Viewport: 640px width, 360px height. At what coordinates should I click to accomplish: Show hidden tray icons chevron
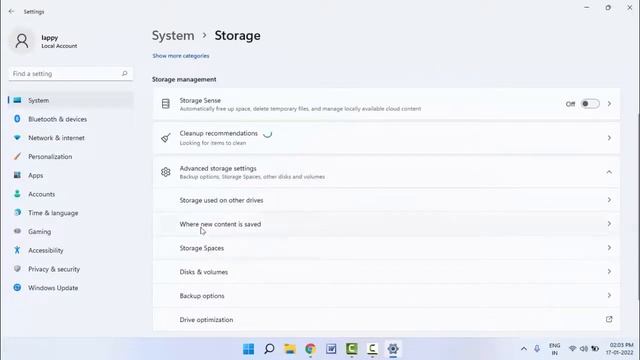point(524,349)
